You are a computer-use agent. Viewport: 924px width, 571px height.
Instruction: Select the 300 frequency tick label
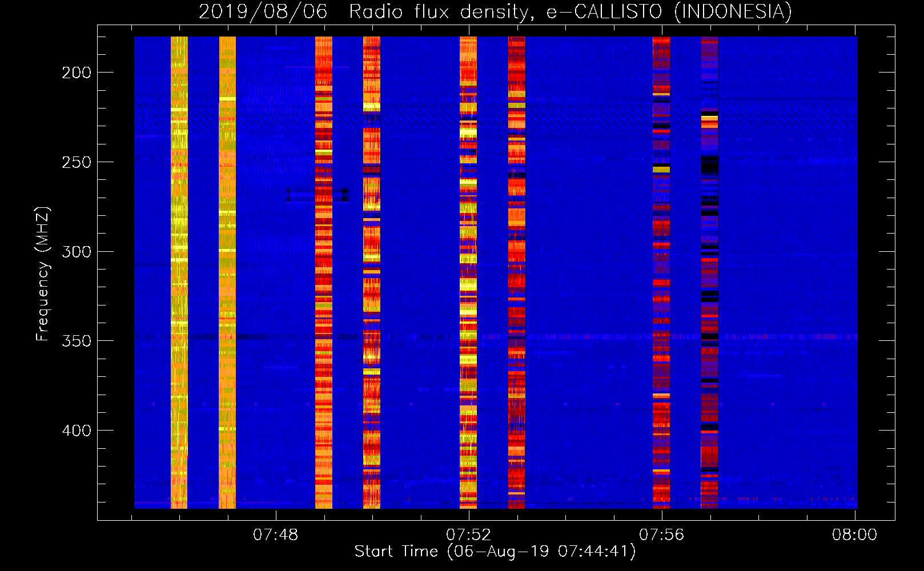point(77,252)
